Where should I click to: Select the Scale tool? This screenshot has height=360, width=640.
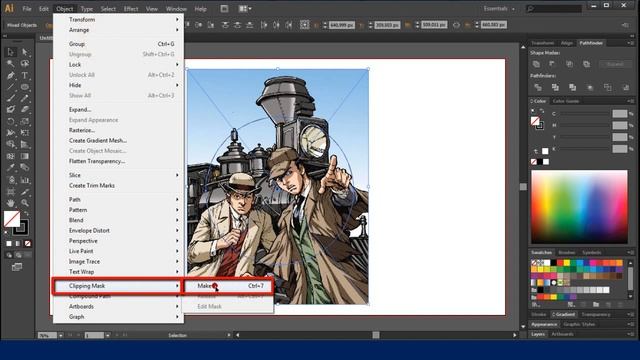25,122
